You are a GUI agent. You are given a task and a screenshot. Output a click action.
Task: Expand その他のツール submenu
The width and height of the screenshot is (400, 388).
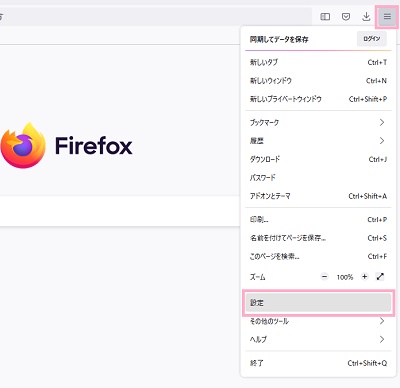(318, 321)
